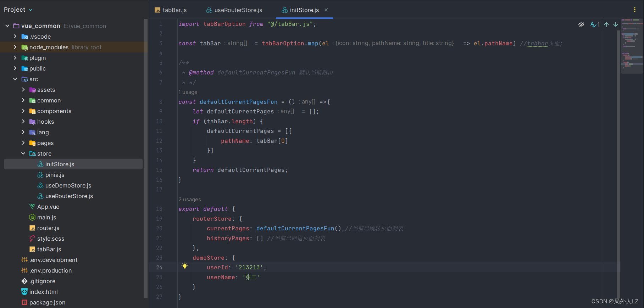Click the public folder globe icon
The height and width of the screenshot is (308, 644).
click(x=24, y=68)
